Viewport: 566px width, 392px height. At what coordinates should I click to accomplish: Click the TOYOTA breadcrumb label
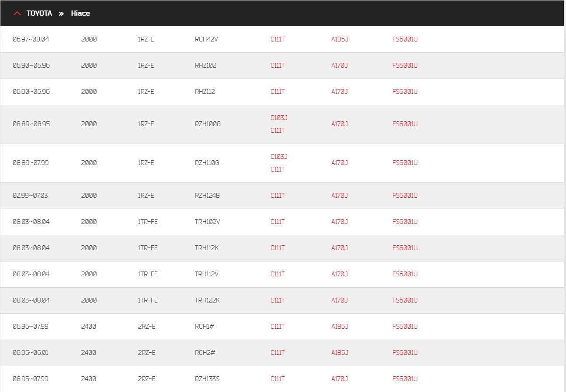pyautogui.click(x=39, y=14)
